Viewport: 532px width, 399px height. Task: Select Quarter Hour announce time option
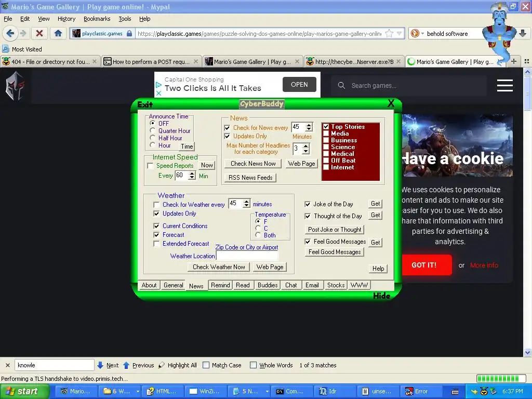(152, 130)
